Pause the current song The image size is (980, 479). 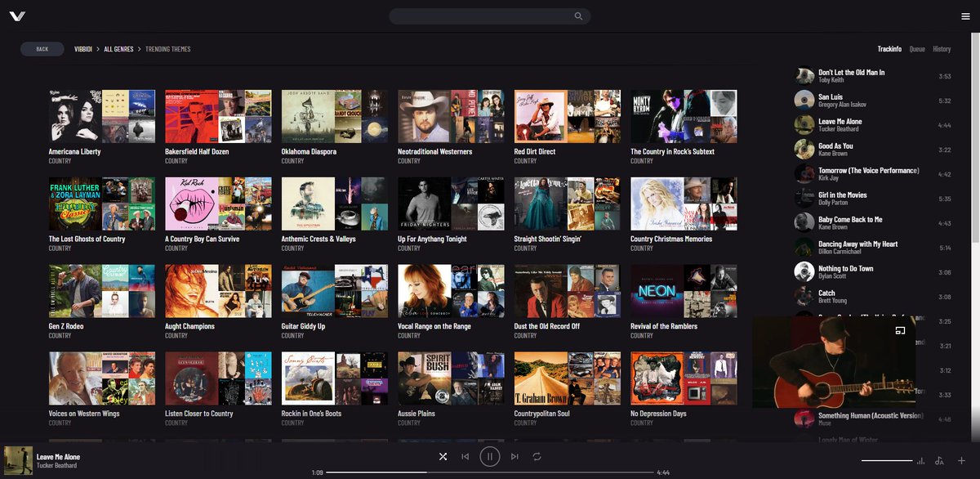[490, 457]
